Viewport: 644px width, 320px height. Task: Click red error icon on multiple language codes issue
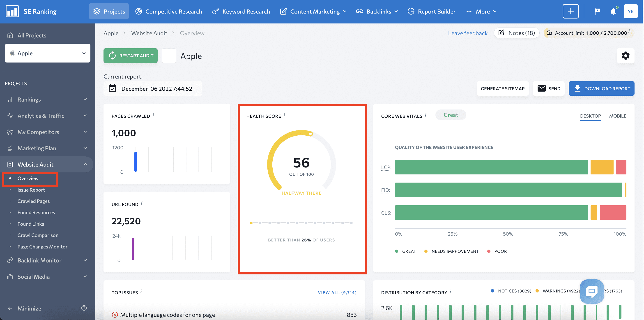click(115, 315)
